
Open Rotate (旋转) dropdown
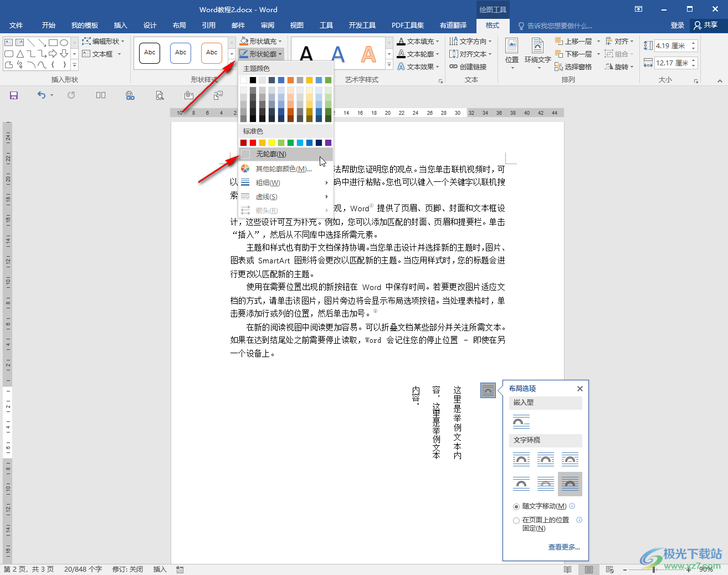pyautogui.click(x=619, y=67)
